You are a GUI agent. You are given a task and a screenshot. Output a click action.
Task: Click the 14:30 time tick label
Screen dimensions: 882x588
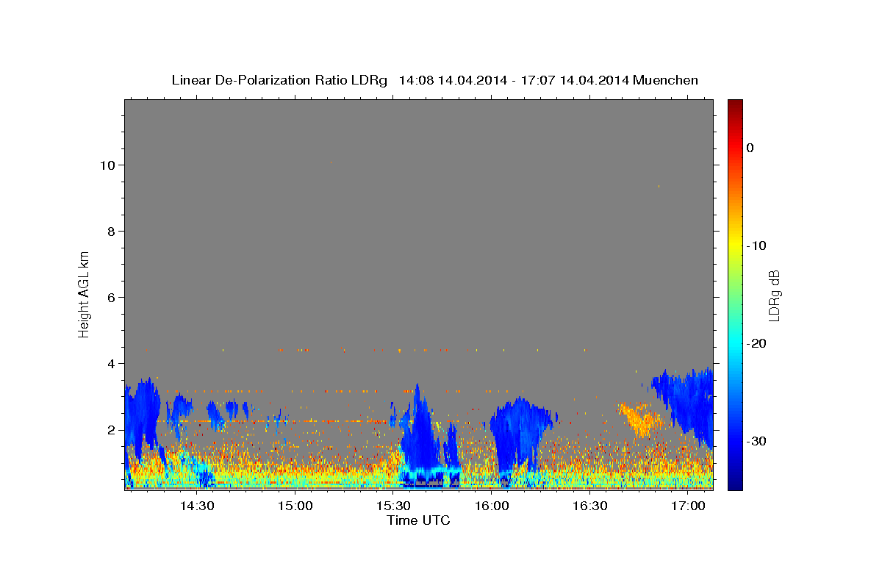coord(197,506)
